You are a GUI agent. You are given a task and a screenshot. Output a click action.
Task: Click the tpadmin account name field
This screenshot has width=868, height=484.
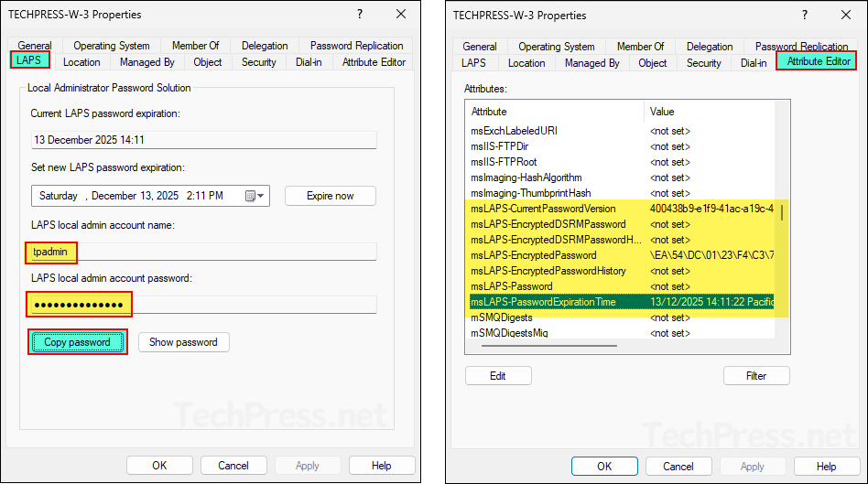point(203,252)
